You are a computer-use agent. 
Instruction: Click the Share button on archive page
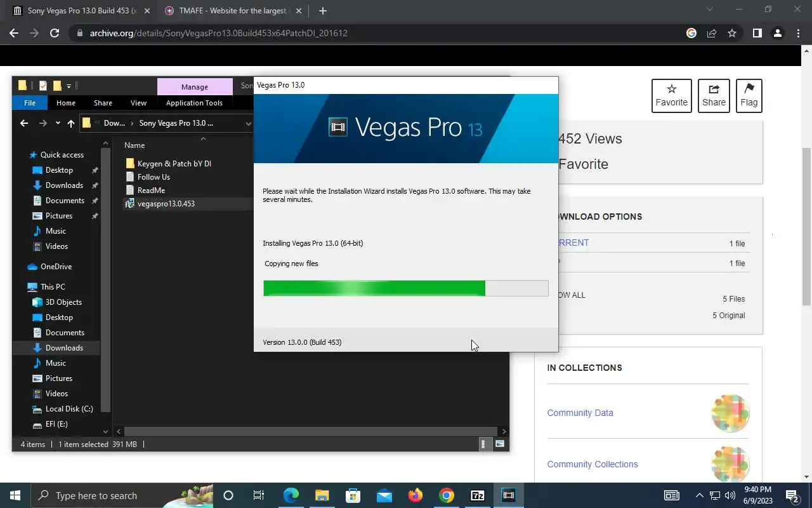(x=714, y=96)
